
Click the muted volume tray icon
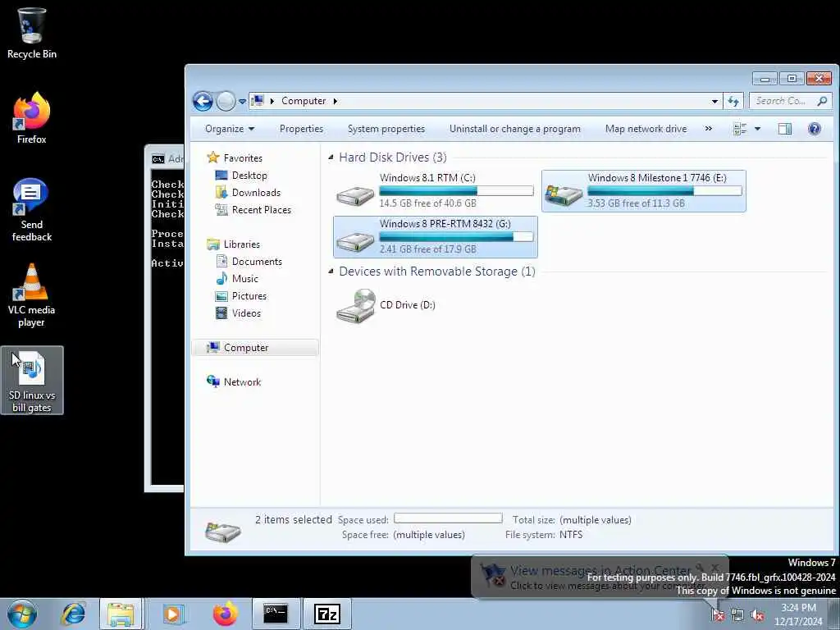(x=757, y=615)
